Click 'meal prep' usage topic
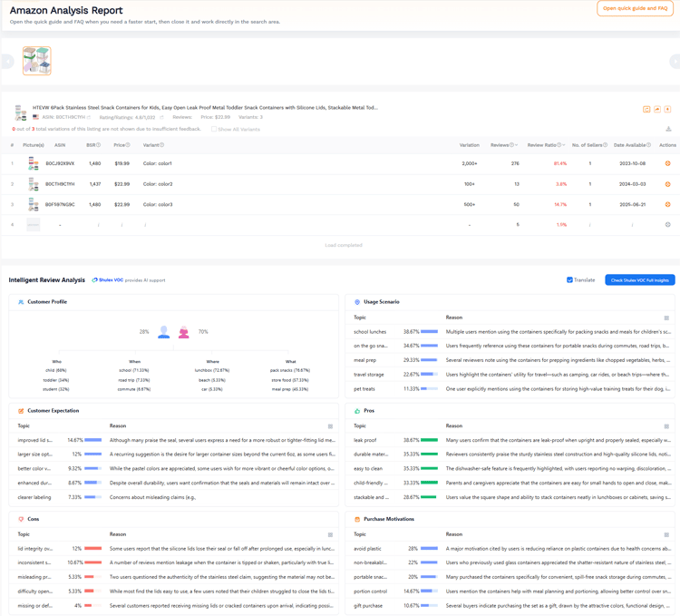 tap(365, 360)
